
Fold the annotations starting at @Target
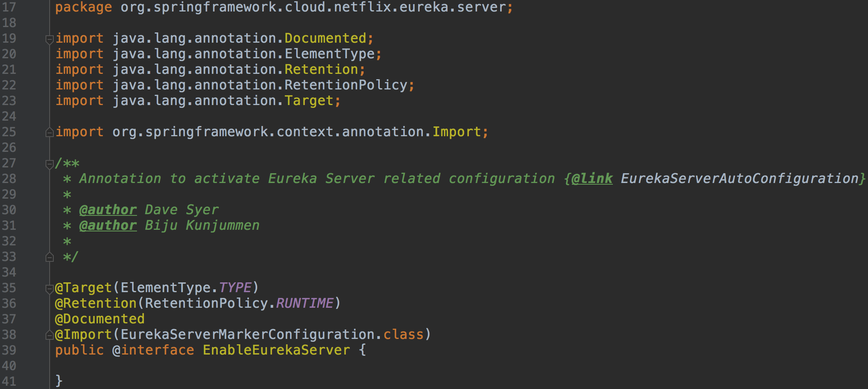49,289
